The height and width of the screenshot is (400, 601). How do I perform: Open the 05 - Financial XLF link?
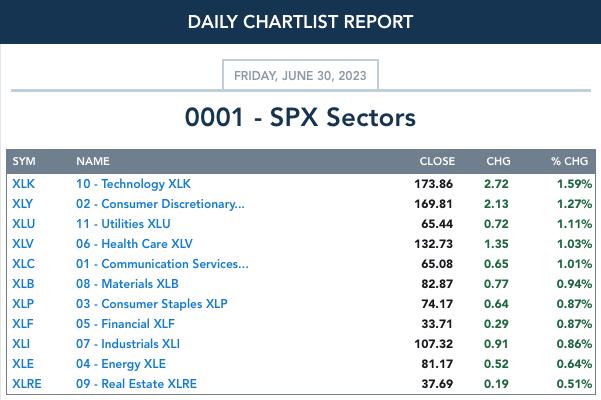pos(125,324)
